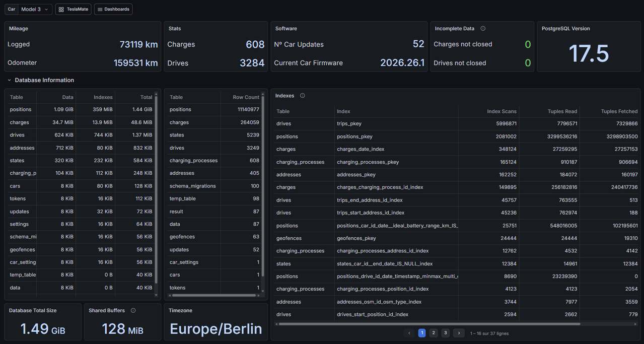Click the Indexes table horizontal scrollbar
This screenshot has height=344, width=644.
click(x=429, y=324)
